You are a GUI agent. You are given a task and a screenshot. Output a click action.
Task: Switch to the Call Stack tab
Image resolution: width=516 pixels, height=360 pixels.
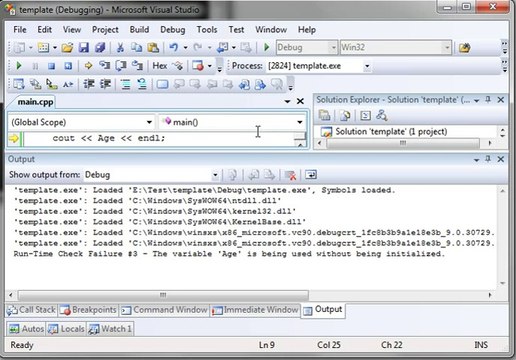click(x=31, y=310)
